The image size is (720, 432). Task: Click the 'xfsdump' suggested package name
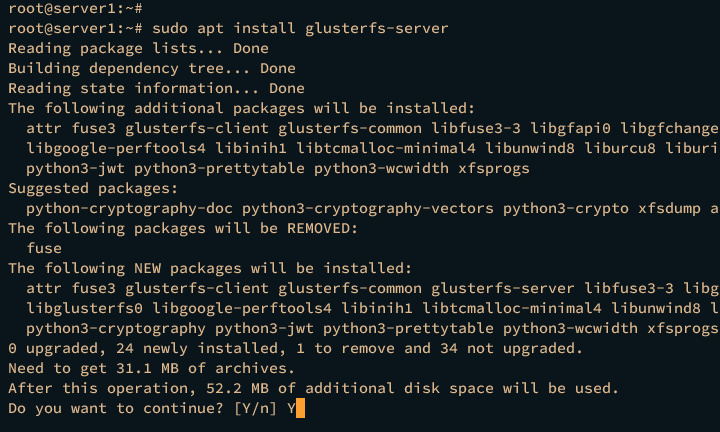click(673, 208)
